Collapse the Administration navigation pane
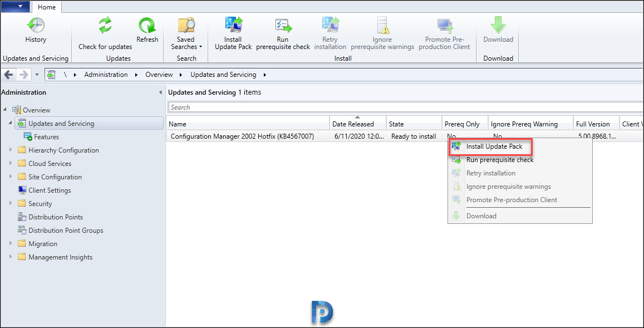The height and width of the screenshot is (328, 644). 161,92
